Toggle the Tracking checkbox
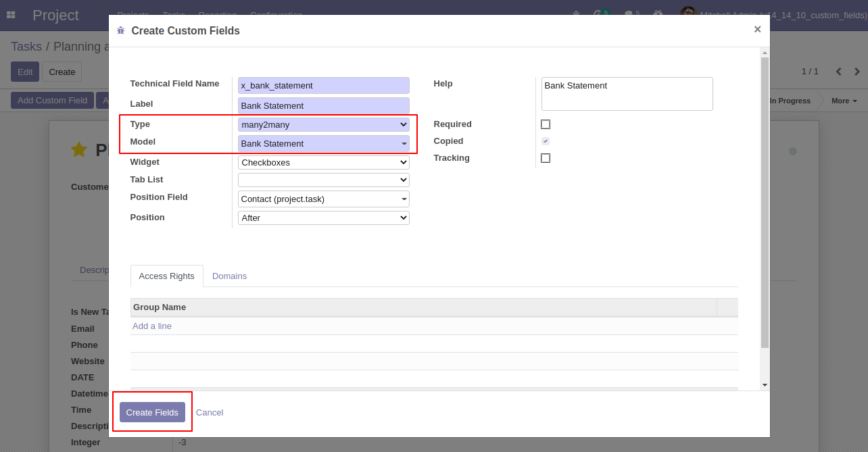The height and width of the screenshot is (452, 868). [x=546, y=158]
